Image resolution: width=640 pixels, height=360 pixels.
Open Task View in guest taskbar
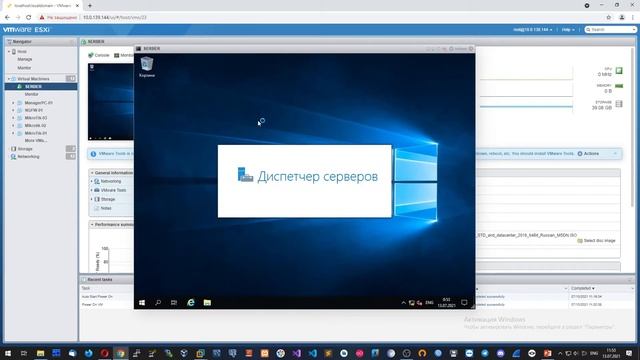(174, 302)
